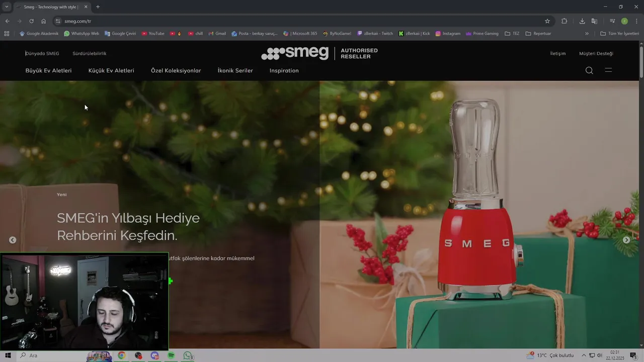Open the media control icon
Screen dimensions: 644x362
click(612, 21)
